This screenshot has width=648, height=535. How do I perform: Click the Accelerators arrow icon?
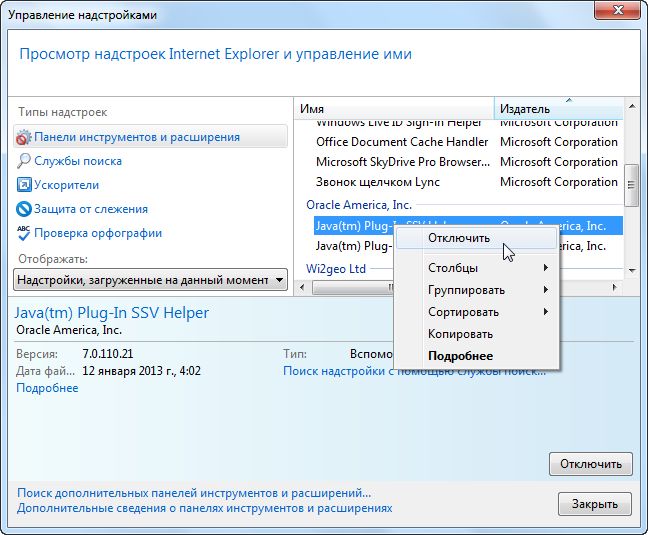pos(24,185)
